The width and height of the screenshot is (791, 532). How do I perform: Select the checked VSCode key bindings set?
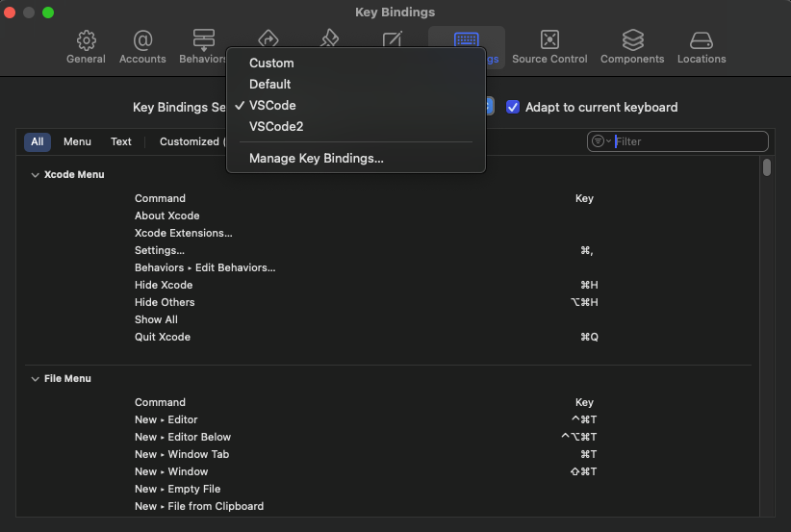356,106
